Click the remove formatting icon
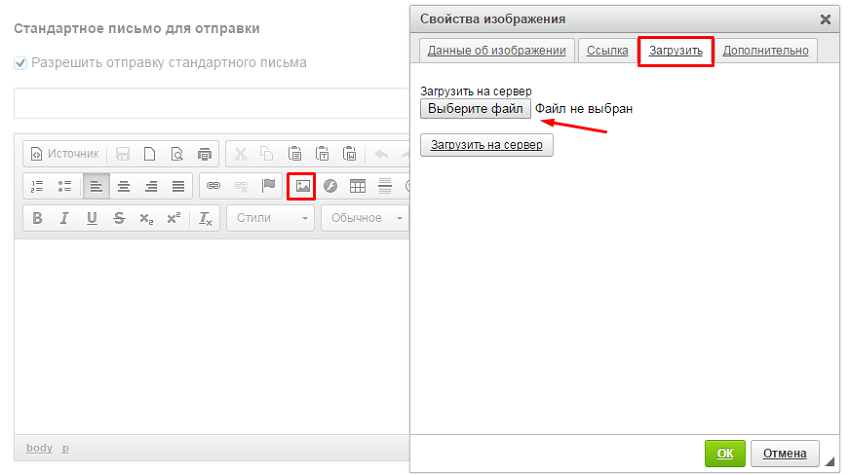 pos(205,218)
